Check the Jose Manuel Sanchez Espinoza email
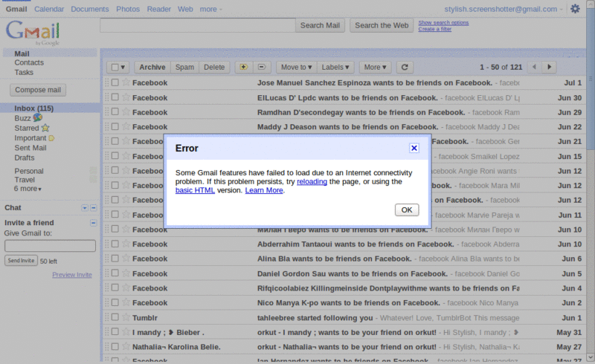This screenshot has height=364, width=595. pyautogui.click(x=115, y=82)
